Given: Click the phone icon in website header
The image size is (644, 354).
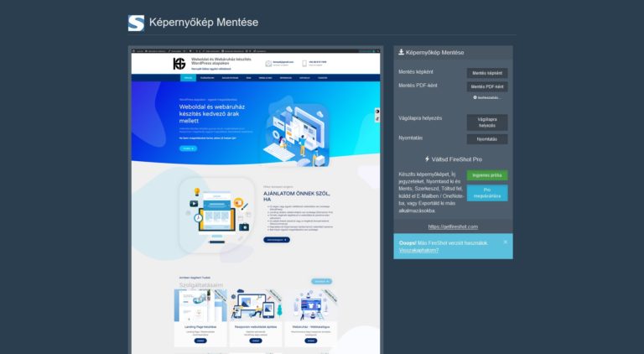Looking at the screenshot, I should (304, 64).
